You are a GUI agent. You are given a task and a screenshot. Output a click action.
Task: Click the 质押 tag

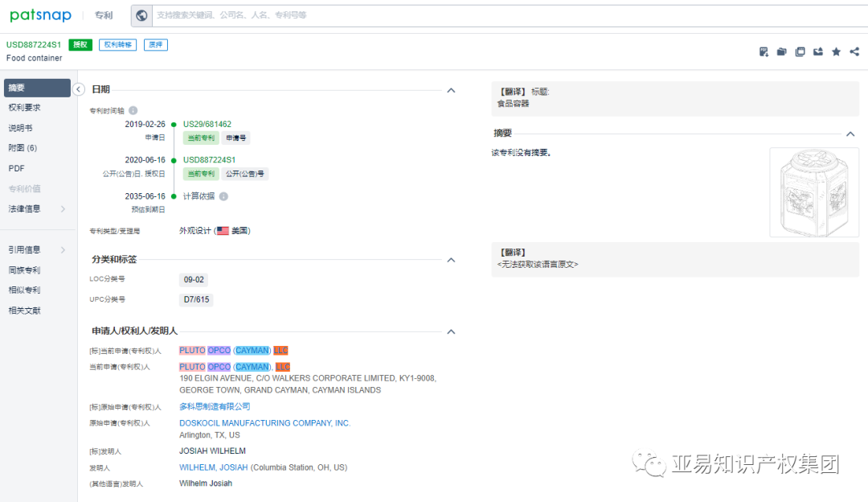point(156,45)
